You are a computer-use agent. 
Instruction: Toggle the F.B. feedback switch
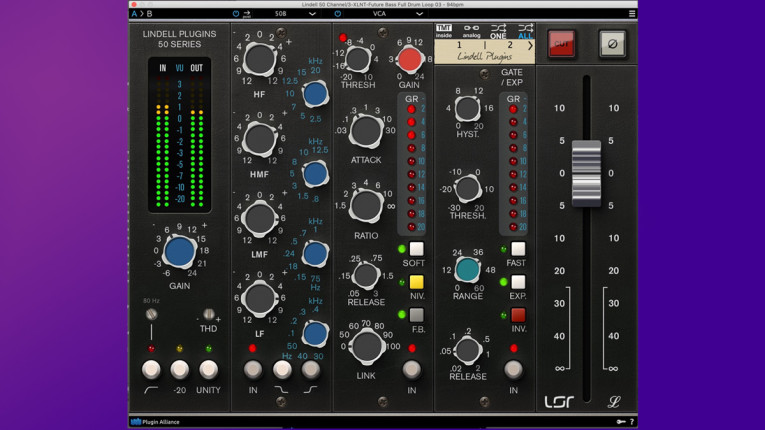(x=416, y=315)
